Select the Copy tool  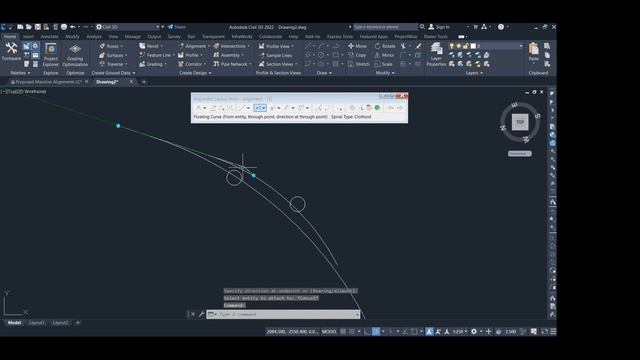coord(357,55)
